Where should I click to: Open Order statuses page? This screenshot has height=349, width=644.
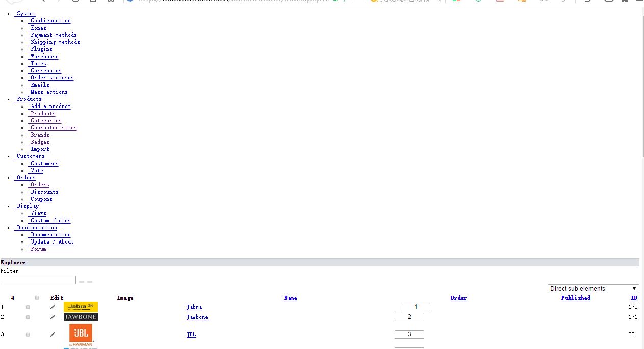[x=51, y=78]
